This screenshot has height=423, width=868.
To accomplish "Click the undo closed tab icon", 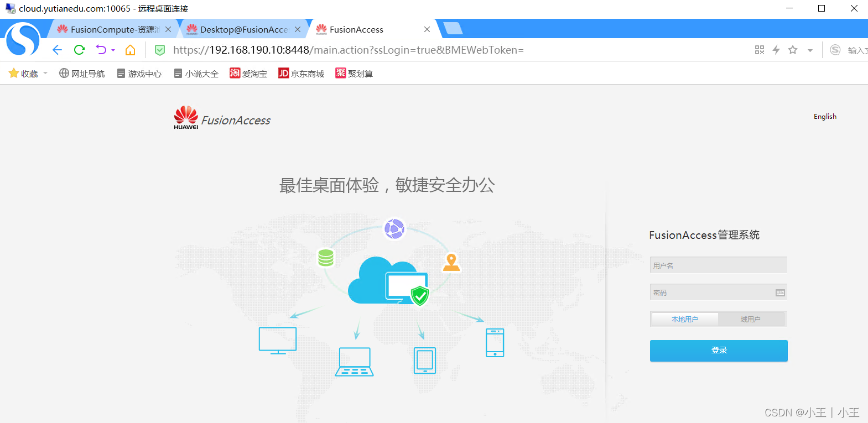I will 101,50.
